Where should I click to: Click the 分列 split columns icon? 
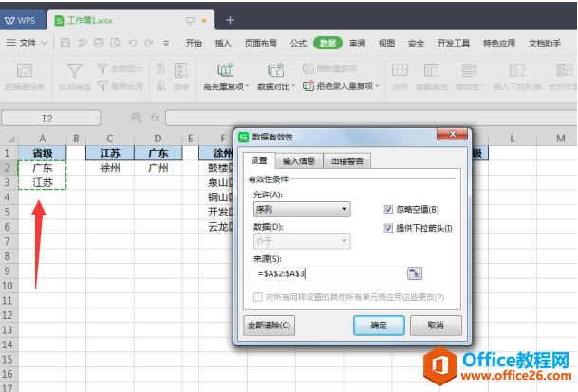coord(400,69)
